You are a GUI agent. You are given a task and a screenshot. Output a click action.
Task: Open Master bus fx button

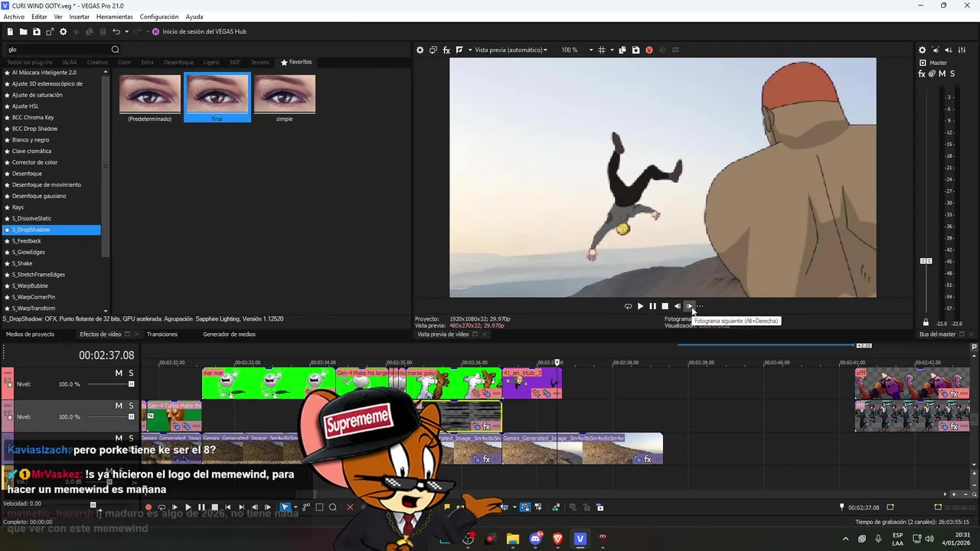(922, 73)
